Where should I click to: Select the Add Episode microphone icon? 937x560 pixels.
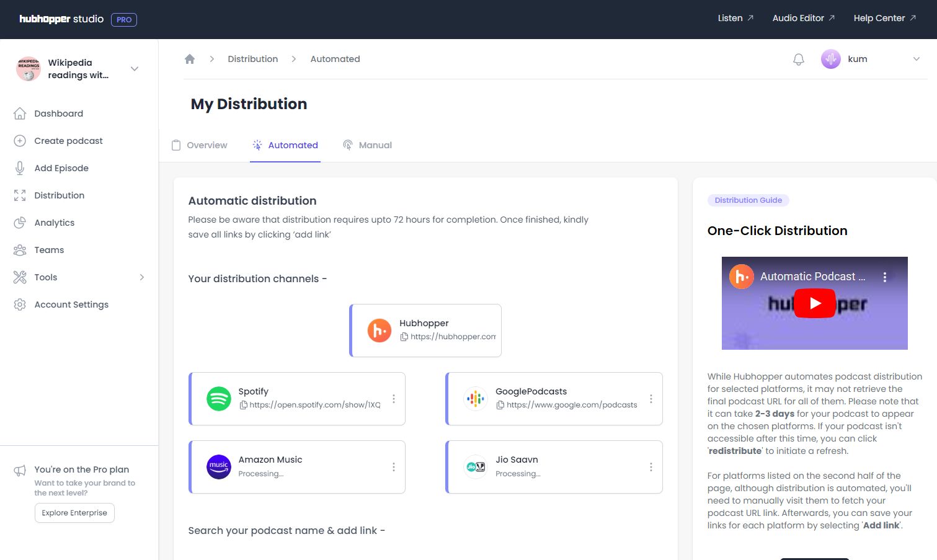pyautogui.click(x=19, y=167)
